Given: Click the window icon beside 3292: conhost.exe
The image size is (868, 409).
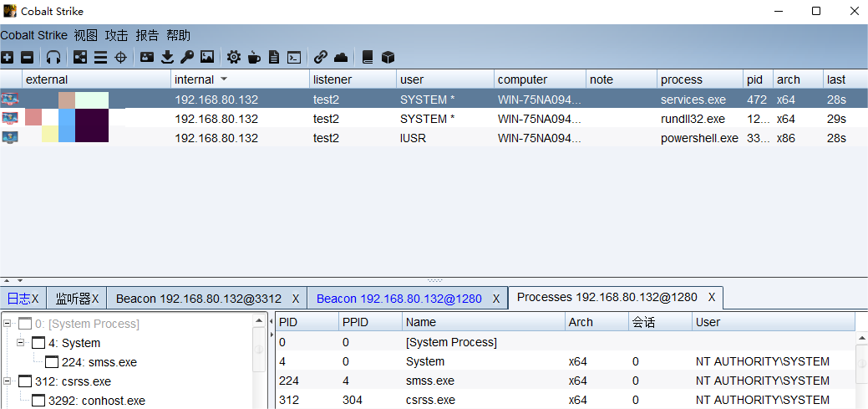Looking at the screenshot, I should coord(38,401).
